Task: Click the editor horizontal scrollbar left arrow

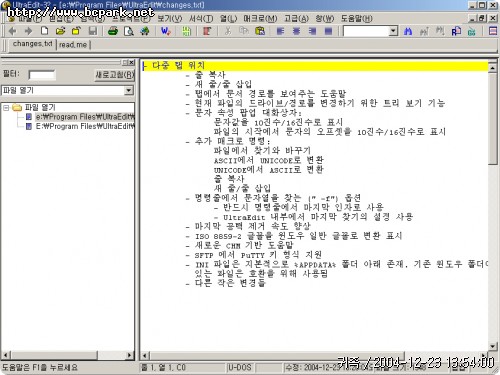Action: [x=144, y=355]
